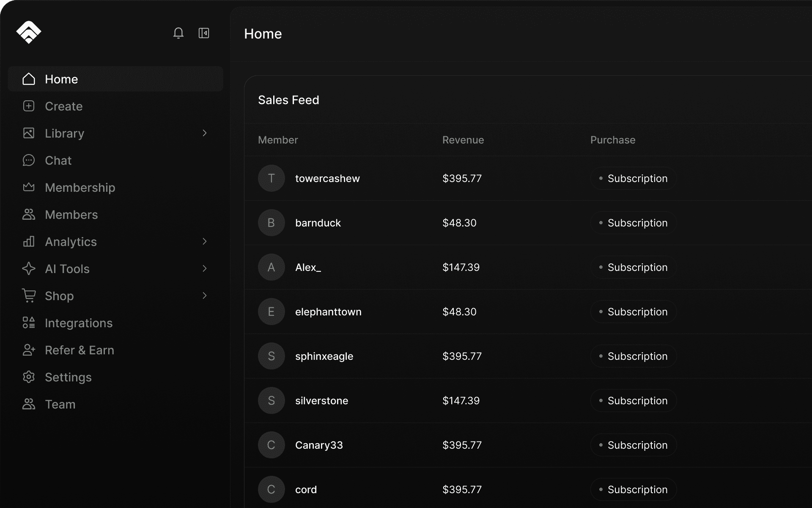Click silverstone's Subscription badge
The height and width of the screenshot is (508, 812).
coord(633,400)
